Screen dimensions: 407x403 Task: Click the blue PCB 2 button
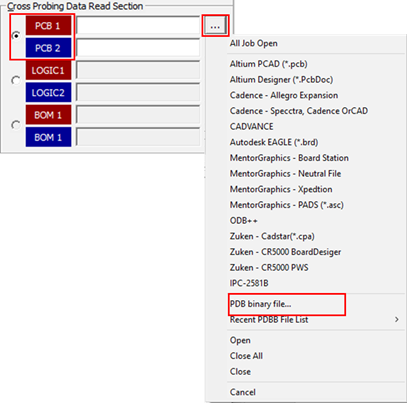(x=48, y=48)
